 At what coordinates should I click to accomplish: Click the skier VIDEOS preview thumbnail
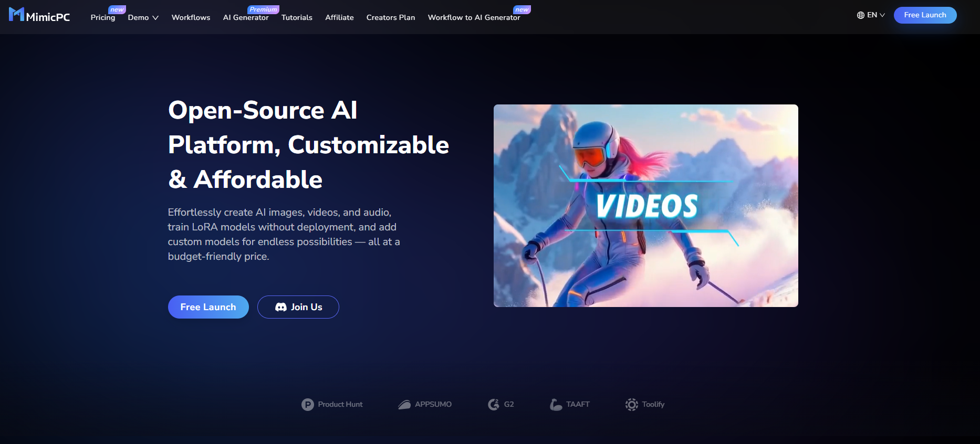click(x=646, y=206)
